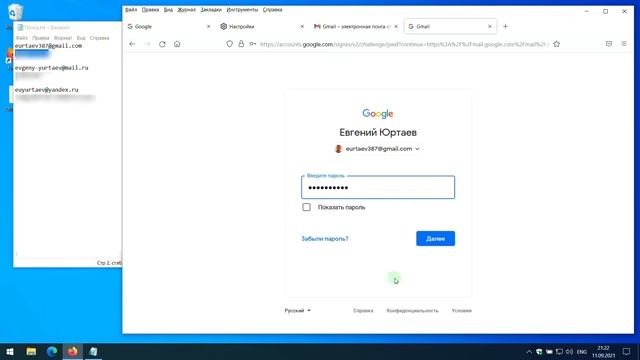Launch Microsoft Edge from taskbar
640x360 pixels.
coord(52,351)
